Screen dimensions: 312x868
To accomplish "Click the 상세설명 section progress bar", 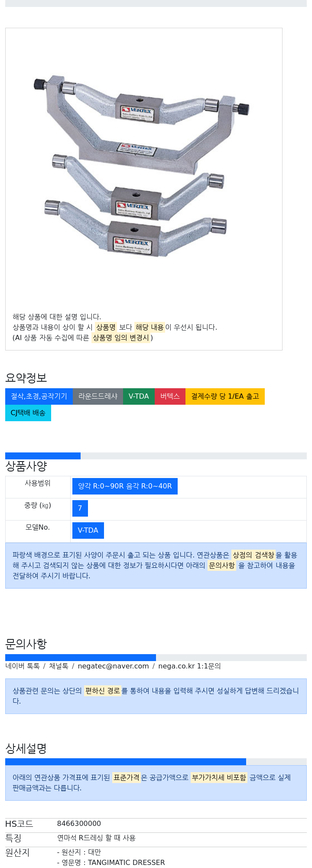I will [126, 762].
